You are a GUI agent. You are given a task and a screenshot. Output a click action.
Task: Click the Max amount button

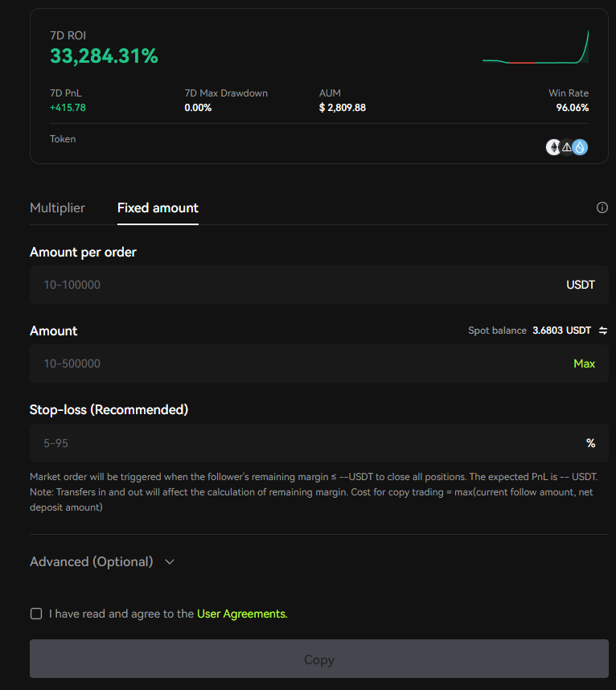coord(584,363)
